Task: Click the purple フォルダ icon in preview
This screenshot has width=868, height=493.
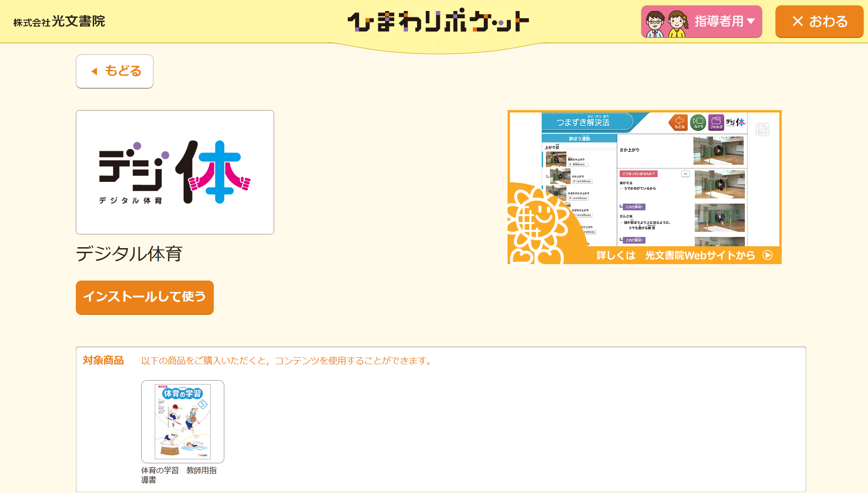Action: tap(716, 122)
